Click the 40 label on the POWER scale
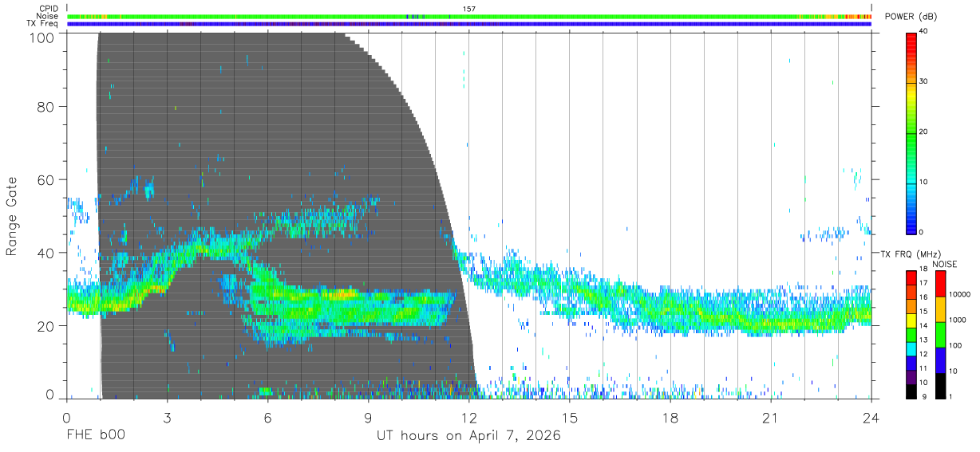This screenshot has width=980, height=452. (x=923, y=31)
